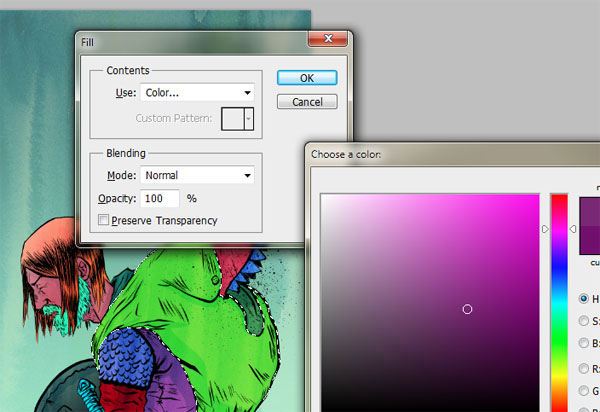Click the rainbow hue slider bar

click(559, 300)
